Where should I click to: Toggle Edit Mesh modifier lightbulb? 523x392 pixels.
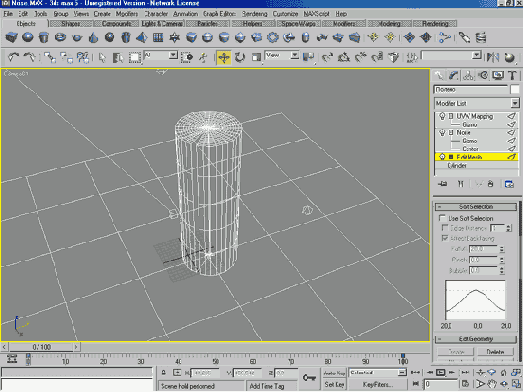(442, 156)
